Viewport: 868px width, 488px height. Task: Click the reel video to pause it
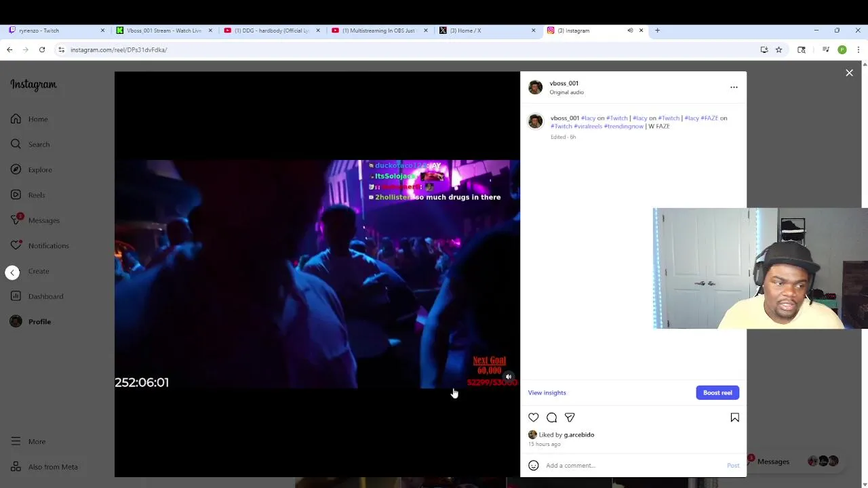tap(317, 274)
